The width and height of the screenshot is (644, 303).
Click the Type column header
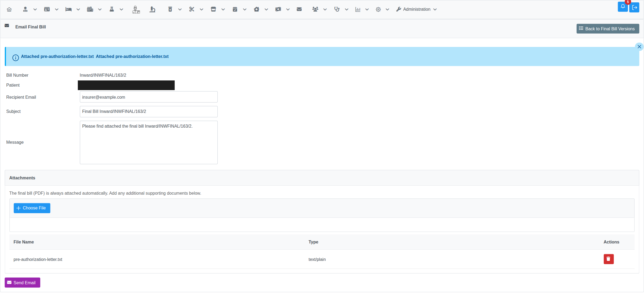pos(313,242)
